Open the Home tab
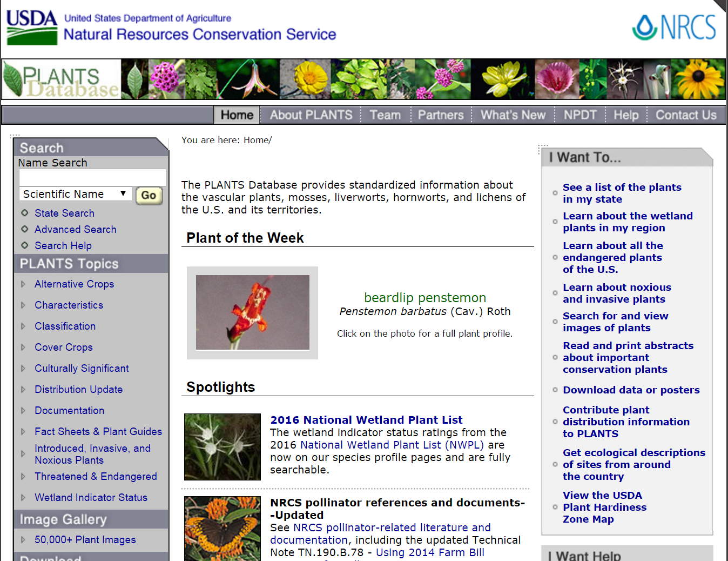 [x=237, y=115]
